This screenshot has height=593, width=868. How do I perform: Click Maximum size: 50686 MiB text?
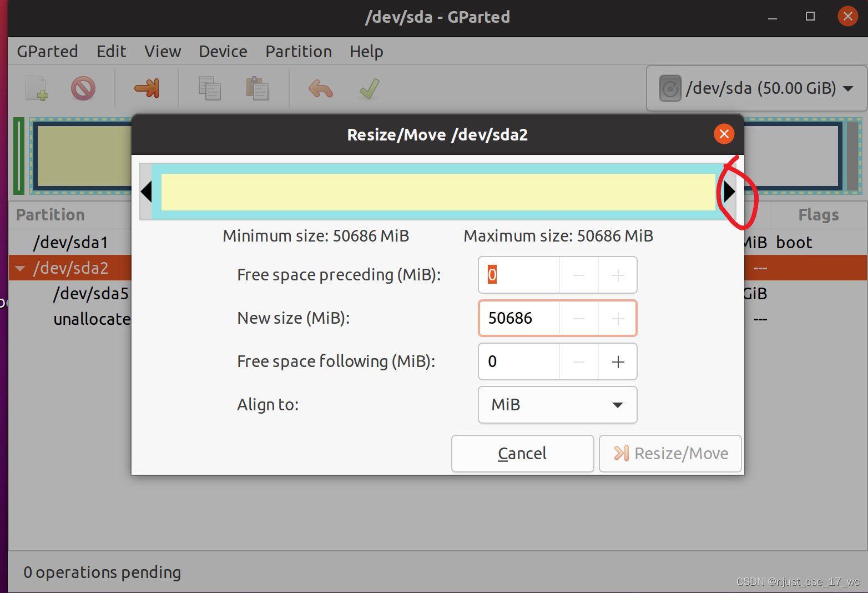click(x=558, y=236)
